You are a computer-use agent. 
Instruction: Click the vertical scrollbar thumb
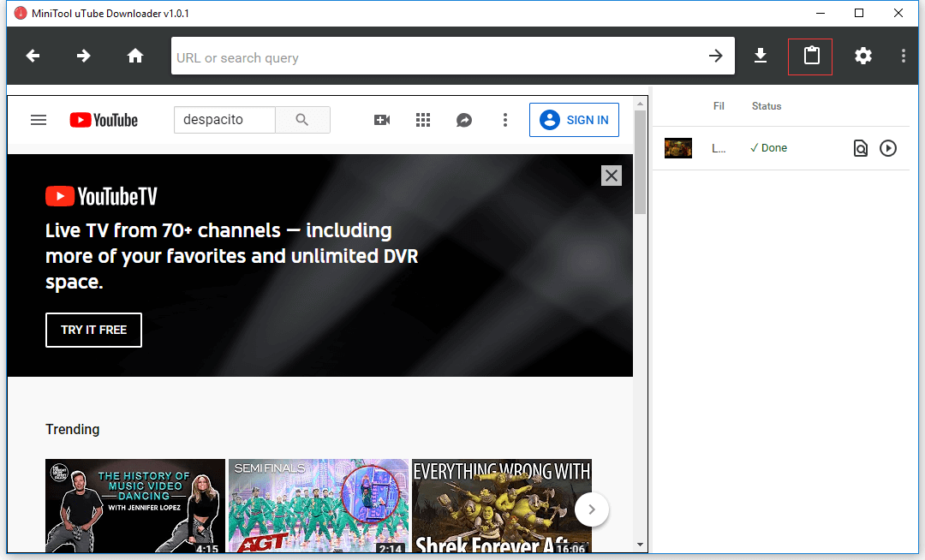640,162
